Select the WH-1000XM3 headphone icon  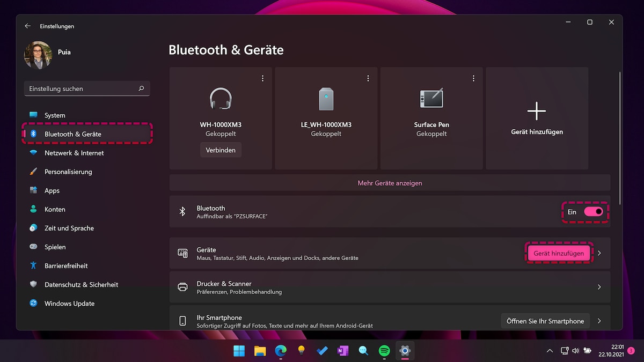pos(221,99)
